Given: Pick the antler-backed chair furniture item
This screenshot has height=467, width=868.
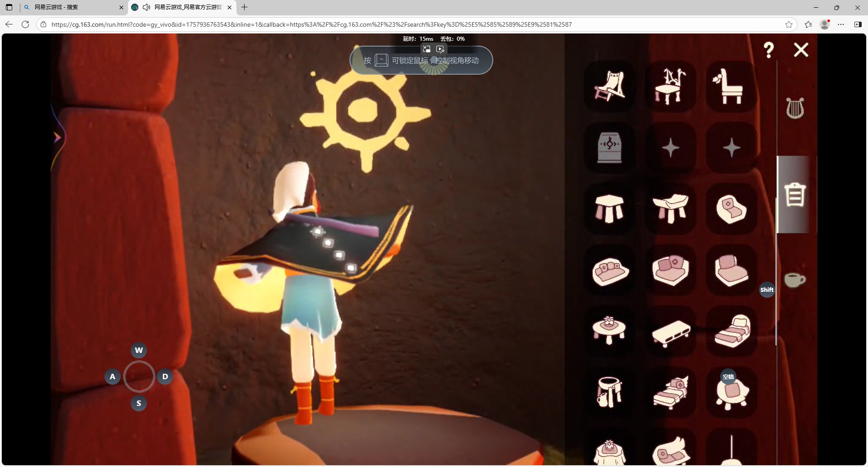Looking at the screenshot, I should tap(670, 86).
